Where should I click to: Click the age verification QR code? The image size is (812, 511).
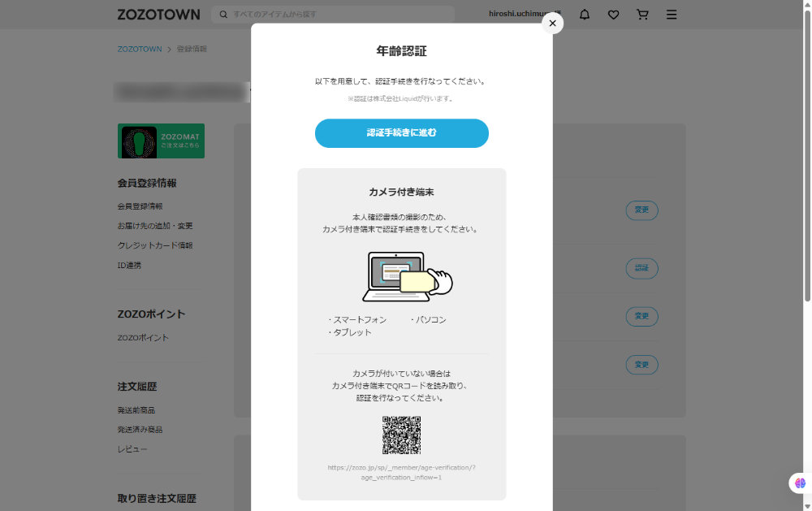tap(401, 435)
